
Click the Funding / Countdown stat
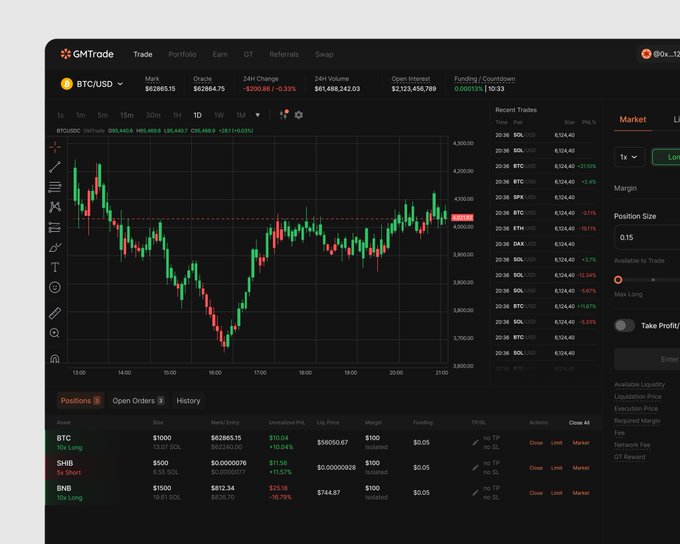[484, 84]
